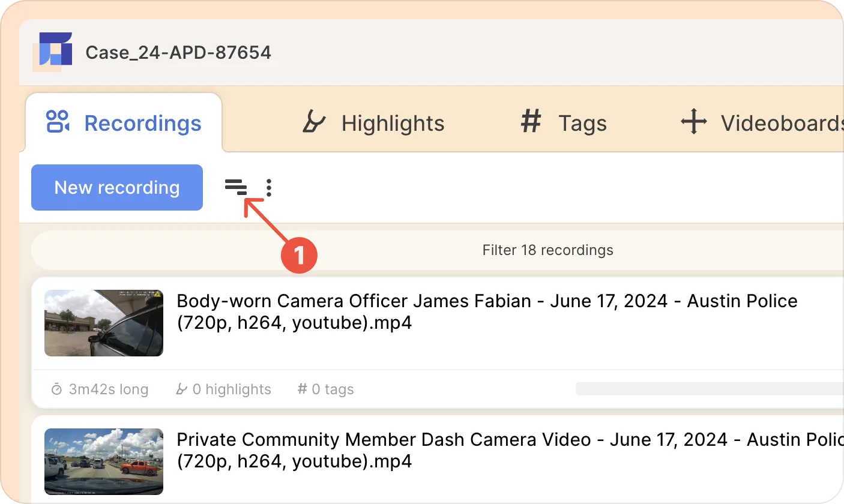Click the 0 highlights indicator icon
This screenshot has height=504, width=844.
(x=181, y=390)
